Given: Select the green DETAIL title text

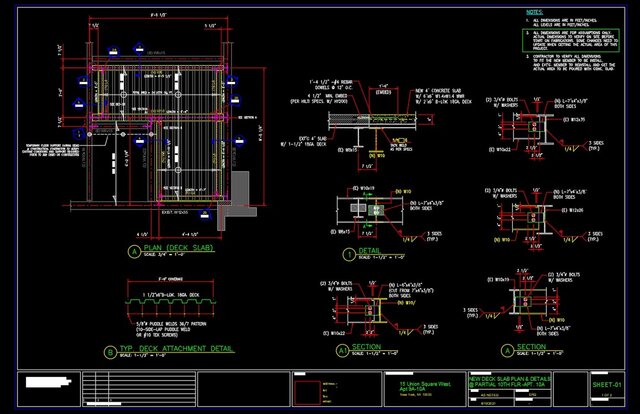Looking at the screenshot, I should pyautogui.click(x=369, y=250).
